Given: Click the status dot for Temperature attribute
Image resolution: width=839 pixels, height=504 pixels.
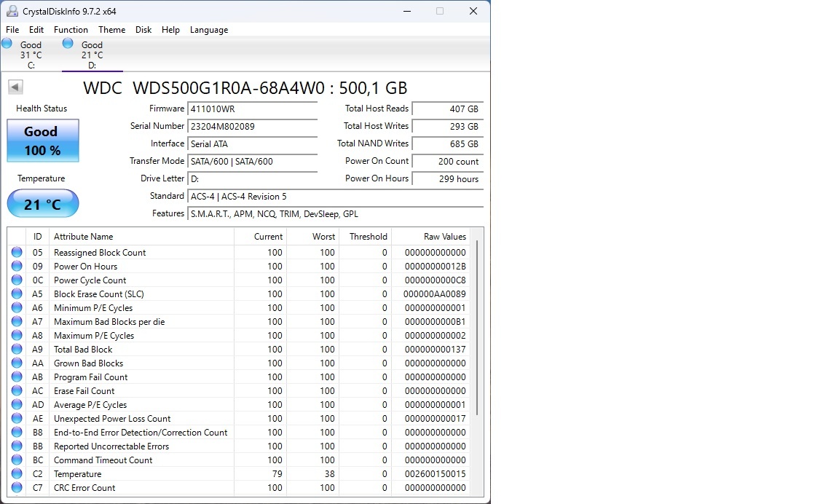Looking at the screenshot, I should click(16, 474).
